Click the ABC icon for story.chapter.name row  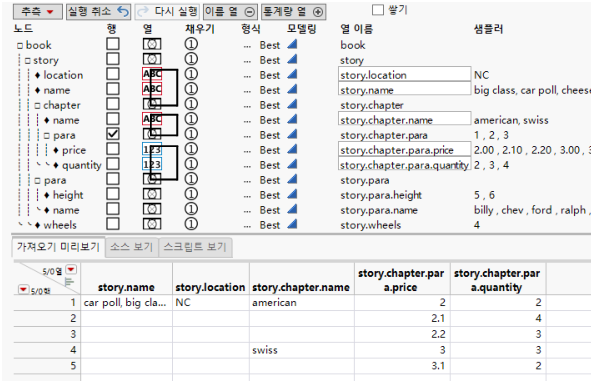[x=152, y=119]
